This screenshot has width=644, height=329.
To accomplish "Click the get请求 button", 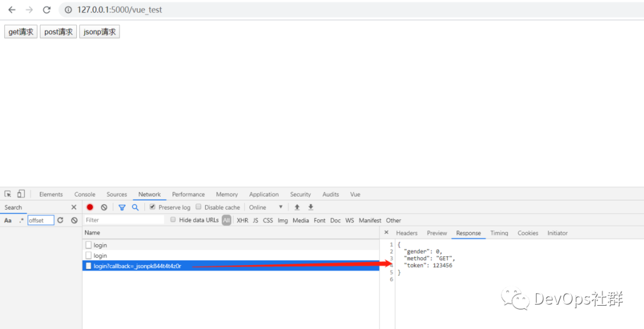I will (x=21, y=32).
